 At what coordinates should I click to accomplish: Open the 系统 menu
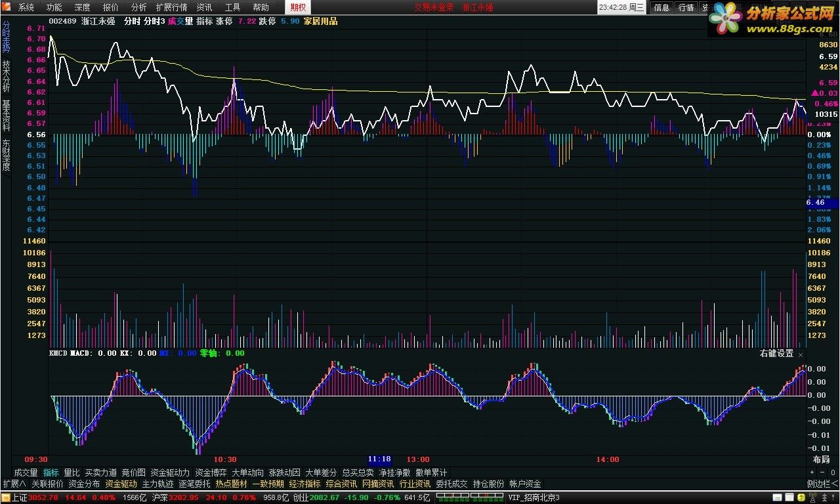pyautogui.click(x=26, y=8)
